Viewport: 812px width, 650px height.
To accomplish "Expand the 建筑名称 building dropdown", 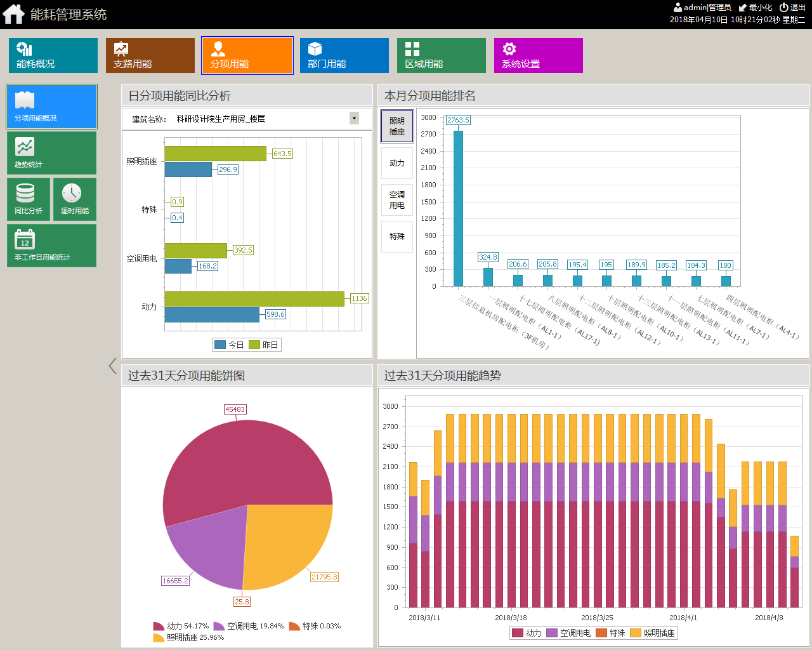I will point(354,118).
